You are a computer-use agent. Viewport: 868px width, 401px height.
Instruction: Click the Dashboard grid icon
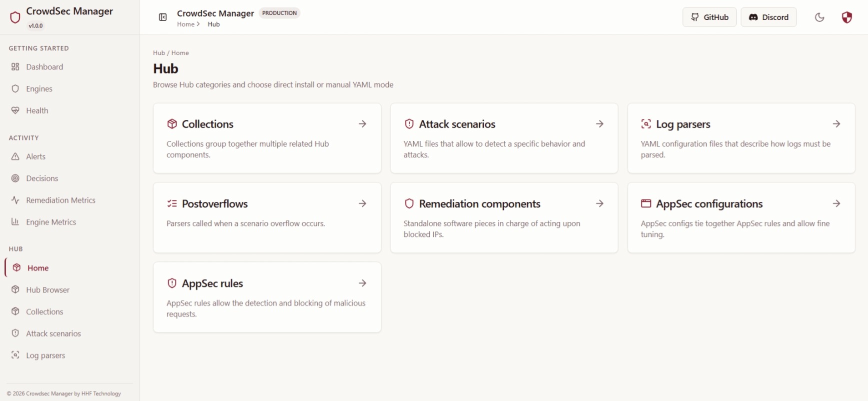[x=16, y=67]
